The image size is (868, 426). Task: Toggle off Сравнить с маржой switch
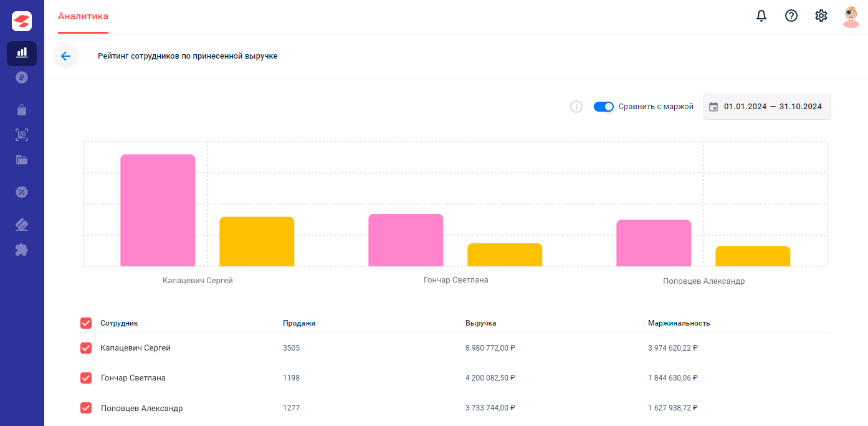pyautogui.click(x=604, y=107)
